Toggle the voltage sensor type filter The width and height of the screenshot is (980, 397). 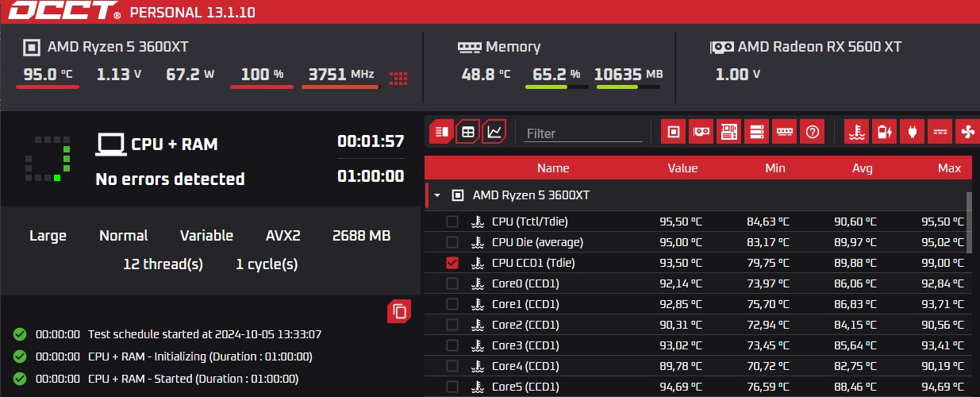click(x=940, y=132)
